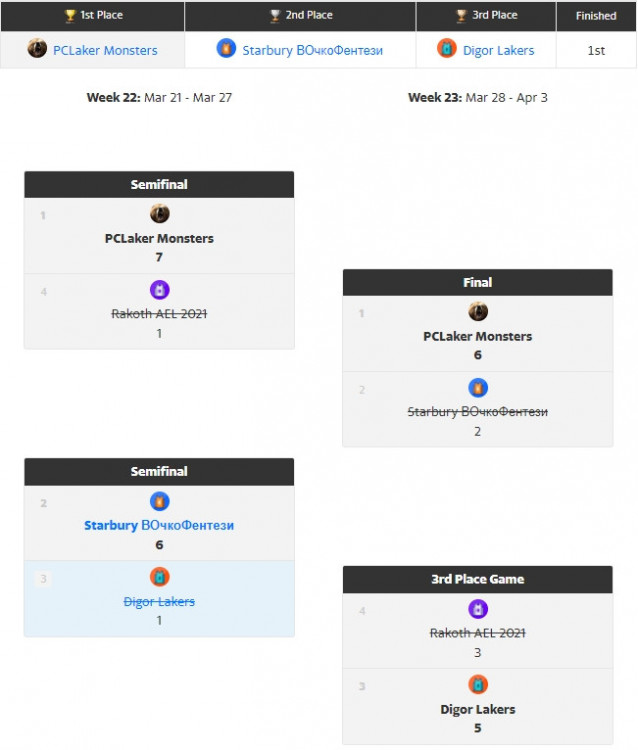Screen dimensions: 638x750
Task: Click Starbury avatar in 2nd Place row
Action: (227, 49)
